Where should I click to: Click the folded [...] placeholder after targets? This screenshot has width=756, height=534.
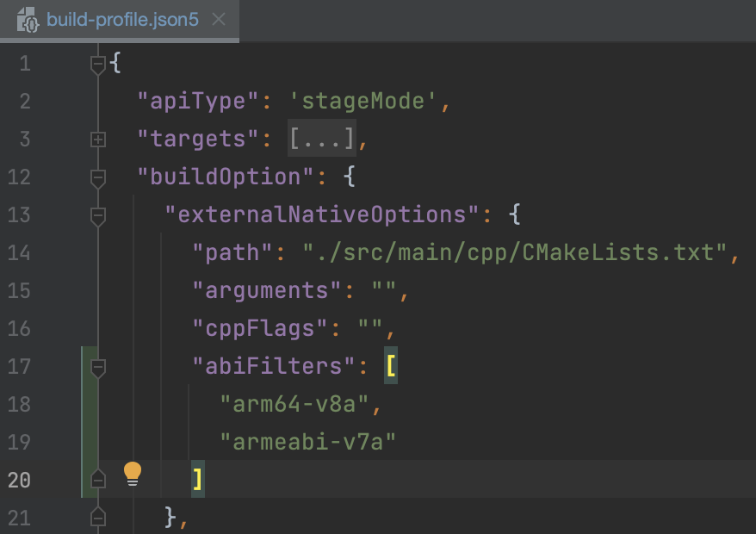[321, 140]
